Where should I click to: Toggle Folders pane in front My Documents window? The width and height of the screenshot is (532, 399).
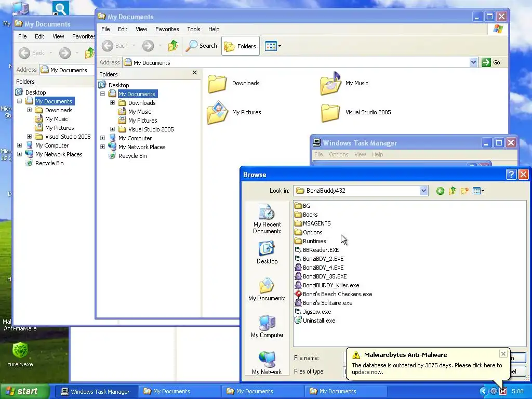coord(240,46)
